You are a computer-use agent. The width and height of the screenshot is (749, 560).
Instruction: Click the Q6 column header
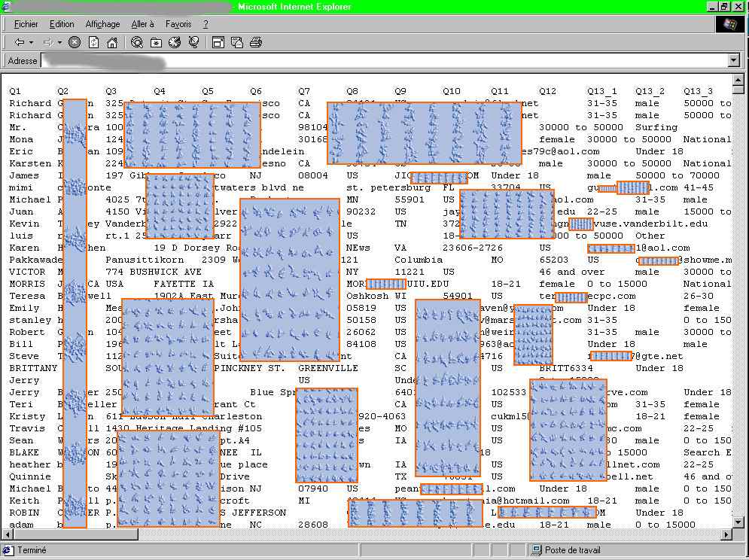[x=256, y=91]
